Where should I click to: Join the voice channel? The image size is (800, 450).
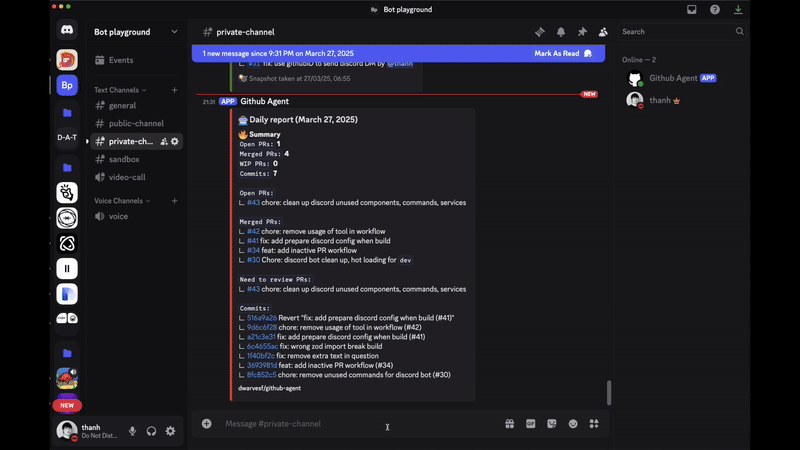[x=136, y=216]
